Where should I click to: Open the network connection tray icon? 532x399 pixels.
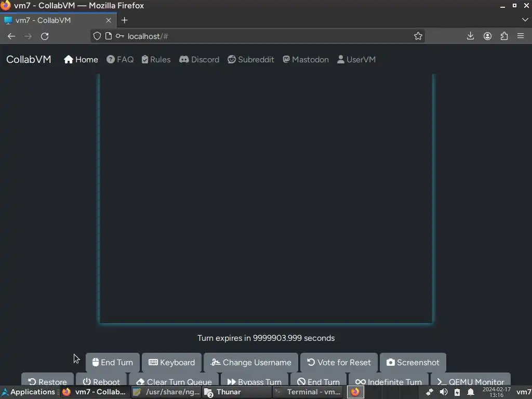click(430, 392)
